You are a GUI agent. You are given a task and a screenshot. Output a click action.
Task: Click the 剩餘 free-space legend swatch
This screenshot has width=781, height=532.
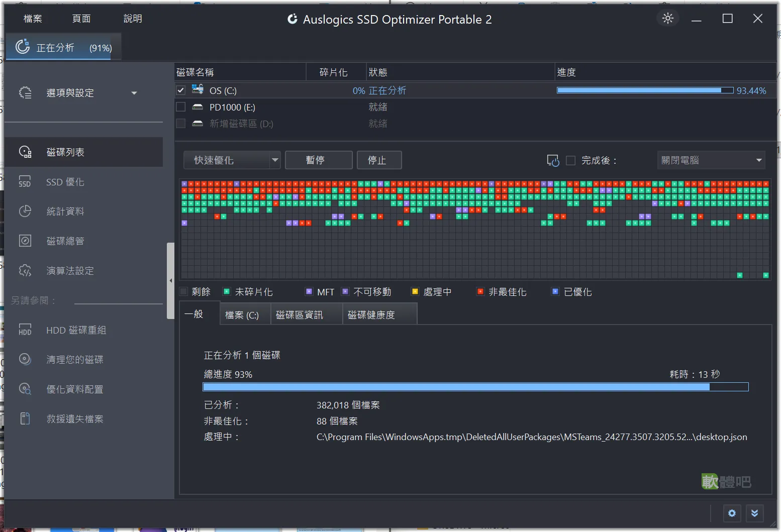tap(183, 291)
